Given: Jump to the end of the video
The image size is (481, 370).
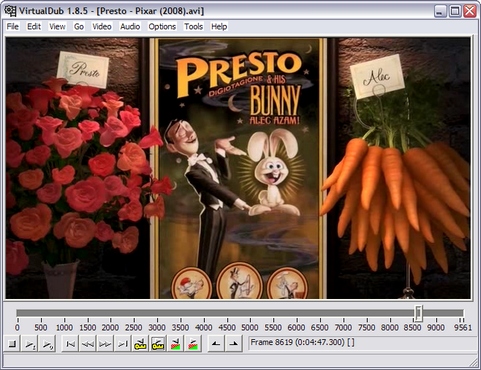Looking at the screenshot, I should (122, 344).
